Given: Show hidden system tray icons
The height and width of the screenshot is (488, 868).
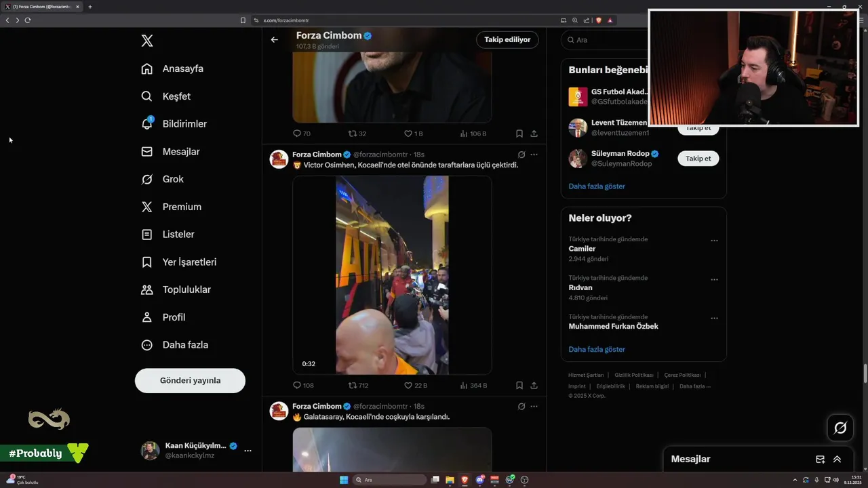Looking at the screenshot, I should pos(795,480).
